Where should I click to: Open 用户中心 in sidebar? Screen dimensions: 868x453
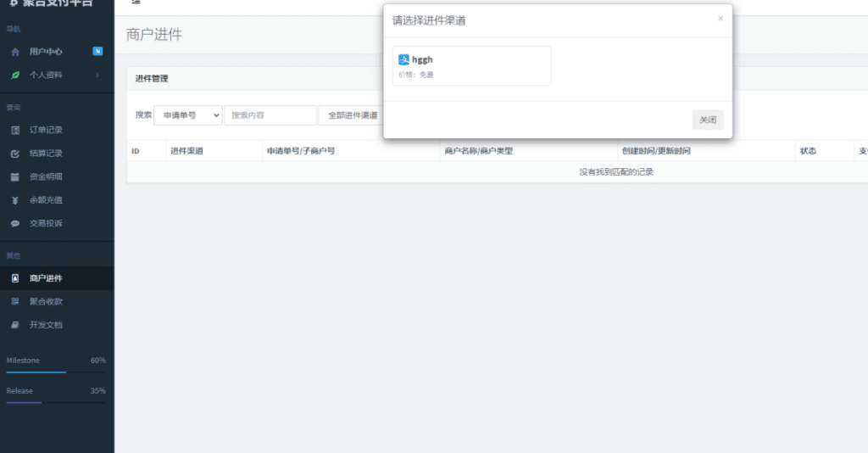[x=57, y=52]
